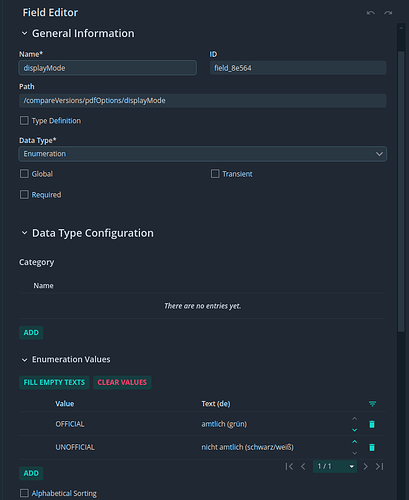This screenshot has height=500, width=409.
Task: Check the Transient option
Action: [215, 174]
